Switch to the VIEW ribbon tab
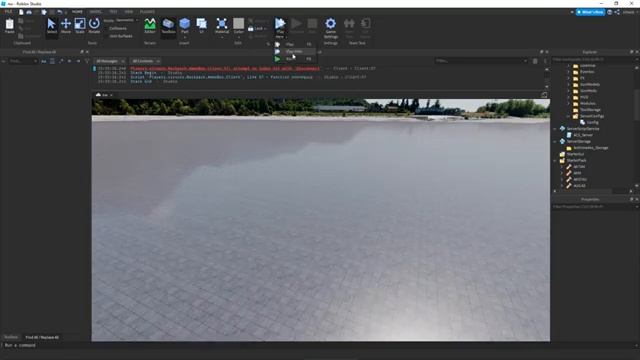Screen dimensions: 640x360 coord(129,12)
